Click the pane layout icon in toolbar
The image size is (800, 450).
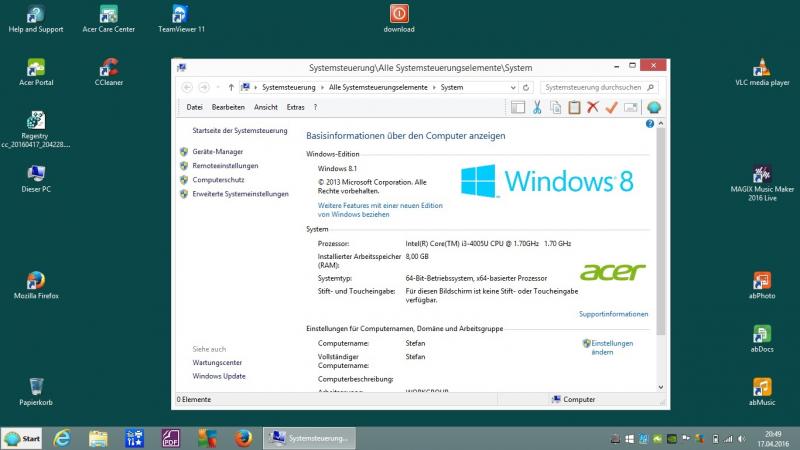518,107
